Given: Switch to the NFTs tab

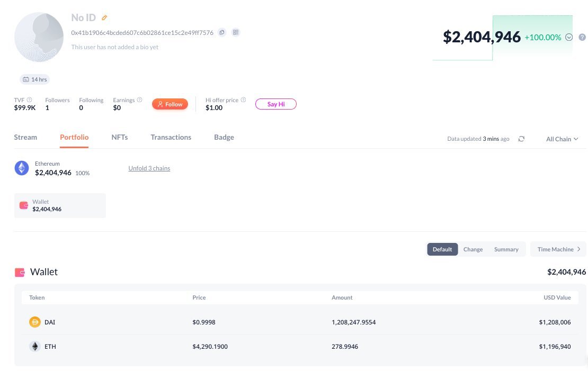Looking at the screenshot, I should pos(119,137).
